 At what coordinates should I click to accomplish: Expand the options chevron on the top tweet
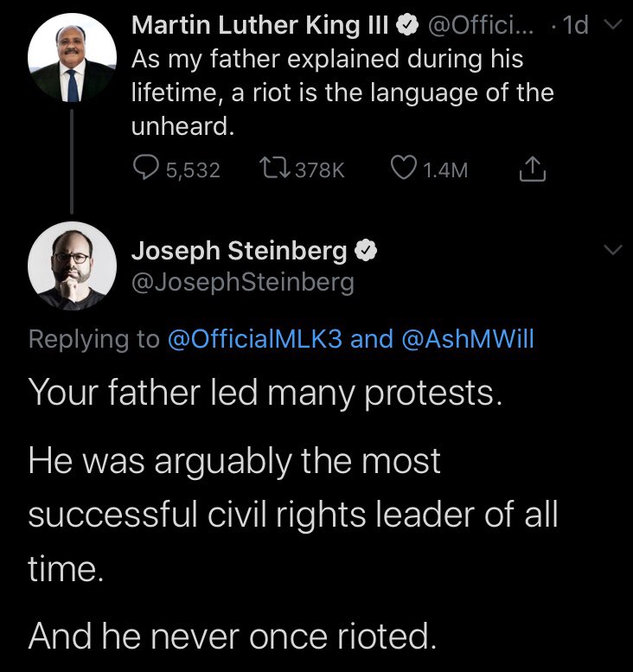(x=613, y=25)
